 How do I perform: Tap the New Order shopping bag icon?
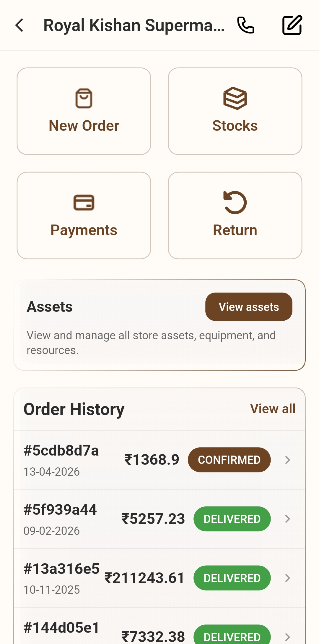[x=84, y=98]
